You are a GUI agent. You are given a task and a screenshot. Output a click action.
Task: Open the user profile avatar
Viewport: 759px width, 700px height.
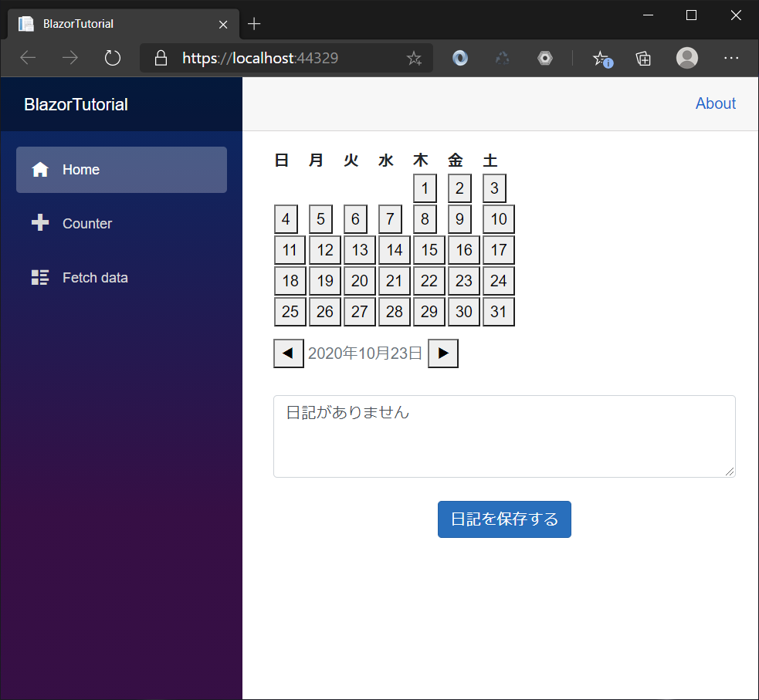click(x=687, y=58)
